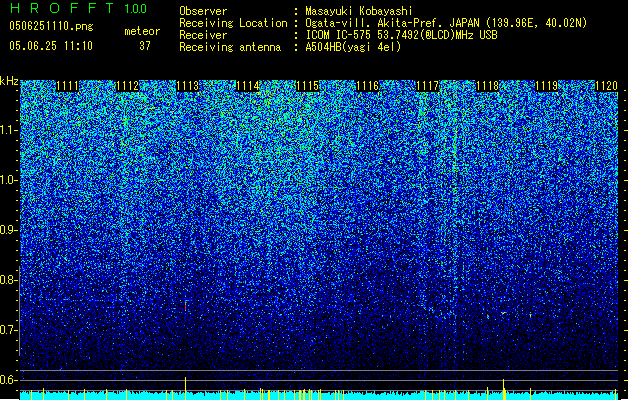This screenshot has width=629, height=400.
Task: Click the Receiving antenna field label
Action: [x=230, y=47]
